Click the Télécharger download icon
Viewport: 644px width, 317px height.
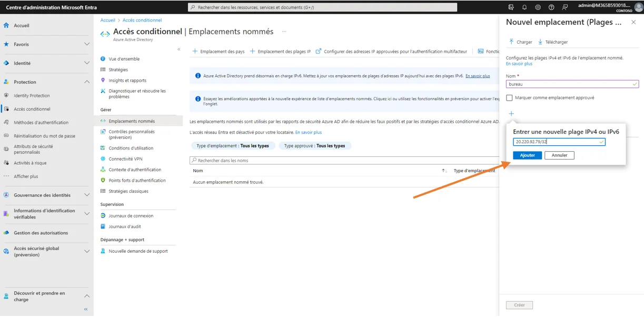(540, 42)
